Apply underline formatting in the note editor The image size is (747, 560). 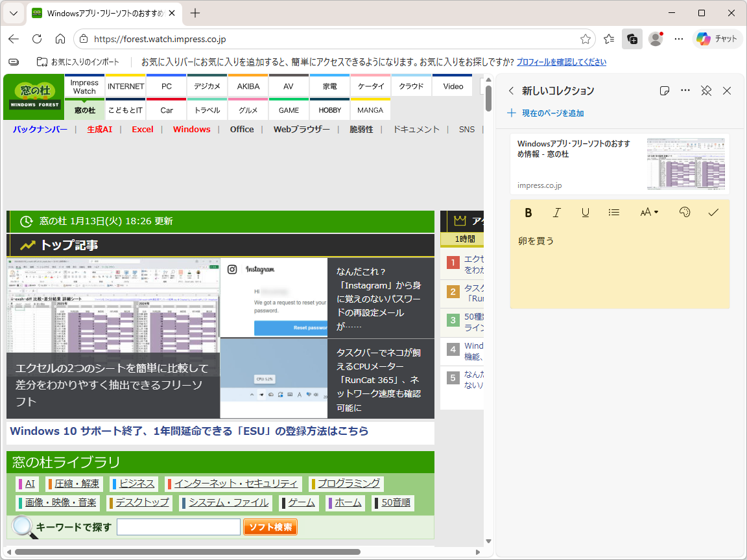(585, 212)
